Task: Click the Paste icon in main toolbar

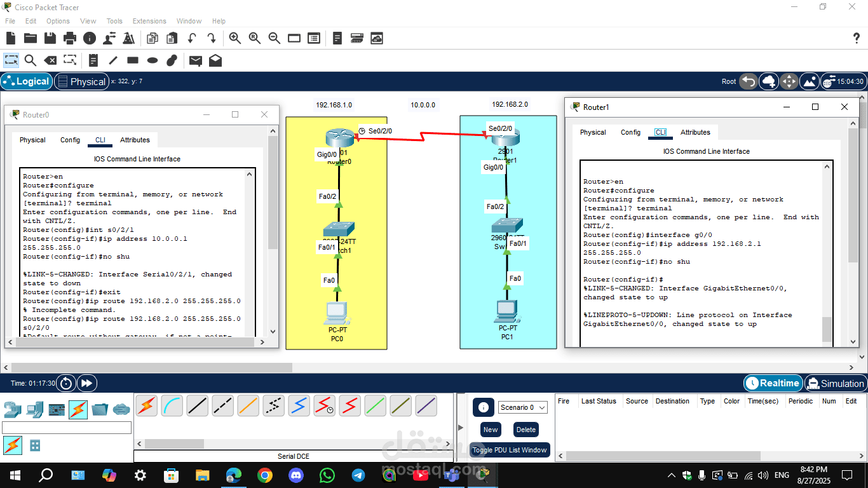Action: pyautogui.click(x=172, y=38)
